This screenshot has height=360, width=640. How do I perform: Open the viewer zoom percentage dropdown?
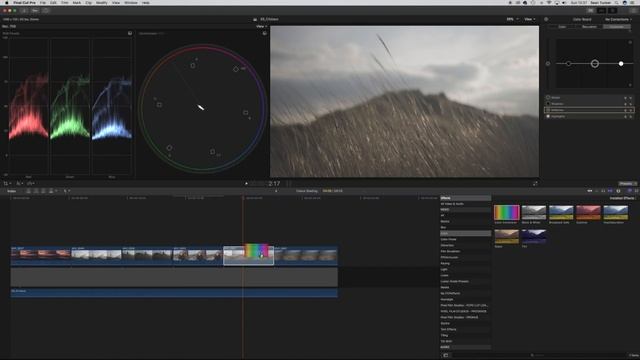coord(512,19)
